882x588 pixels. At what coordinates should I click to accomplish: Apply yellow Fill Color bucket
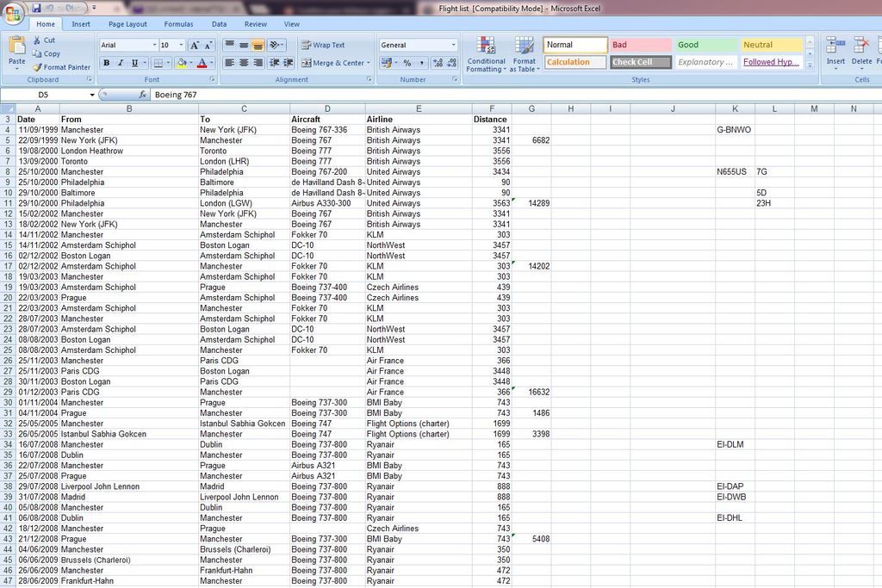coord(181,63)
